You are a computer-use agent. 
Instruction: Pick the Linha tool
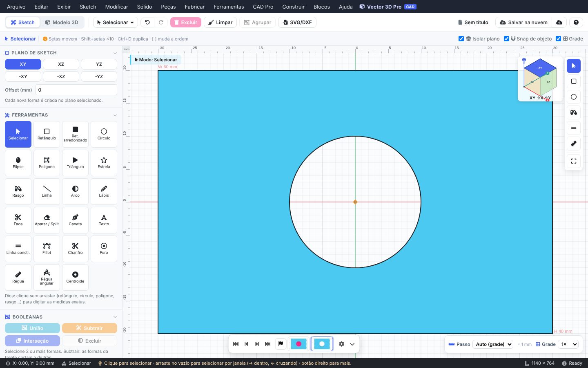[x=47, y=191]
